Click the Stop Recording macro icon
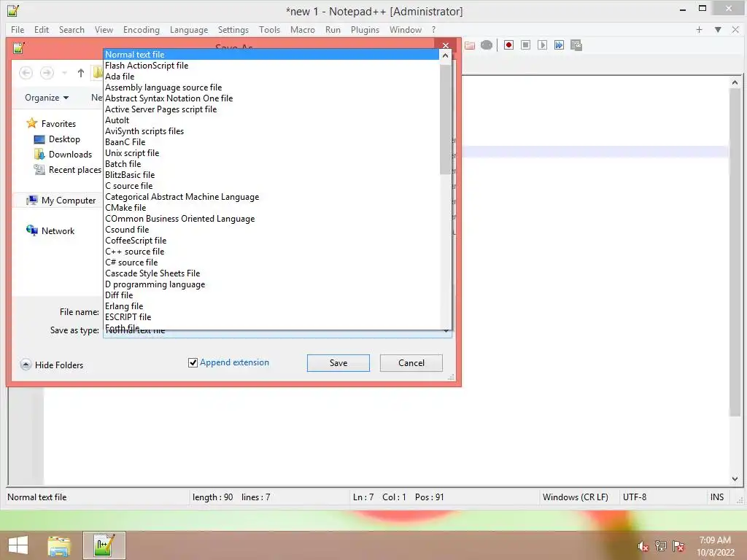Image resolution: width=747 pixels, height=560 pixels. (525, 45)
